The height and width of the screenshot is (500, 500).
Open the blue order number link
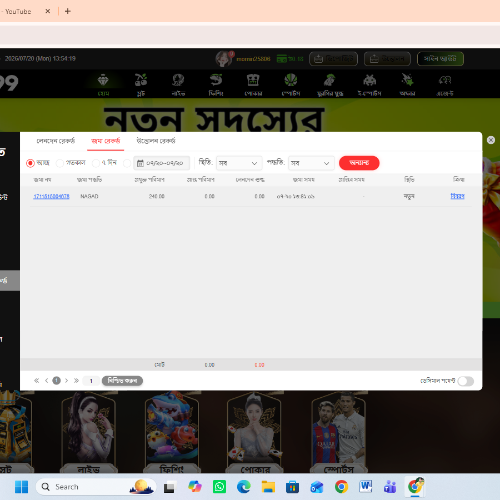point(51,196)
